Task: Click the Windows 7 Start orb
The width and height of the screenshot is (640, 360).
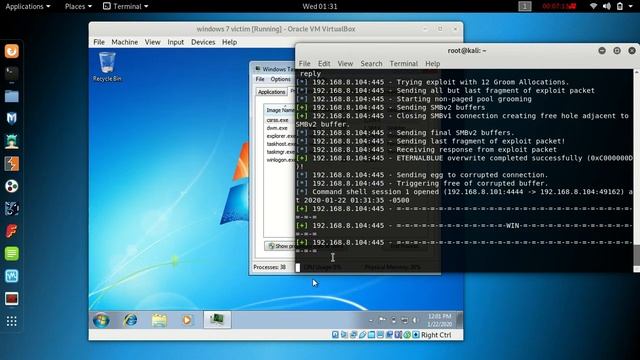Action: [x=101, y=320]
